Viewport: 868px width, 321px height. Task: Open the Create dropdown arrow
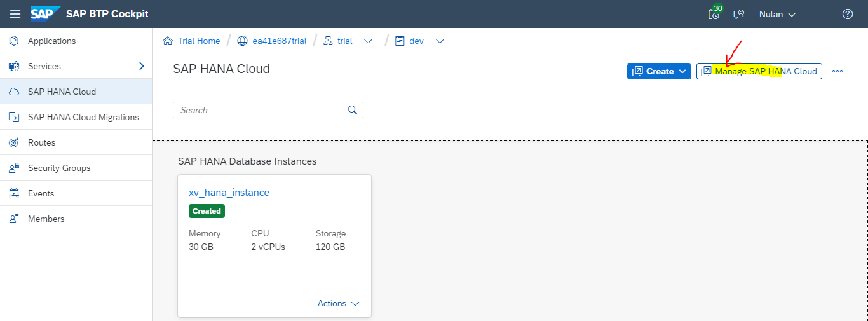(682, 71)
